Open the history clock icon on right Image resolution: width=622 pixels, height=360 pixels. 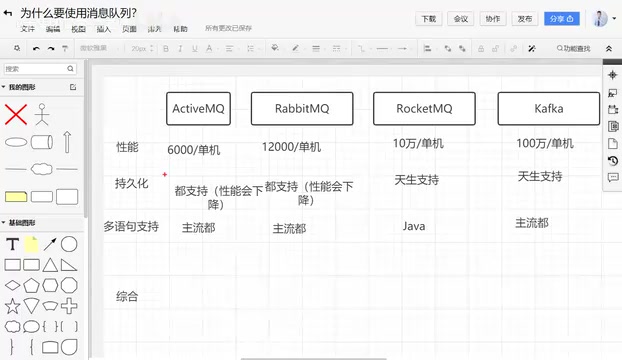tap(612, 161)
